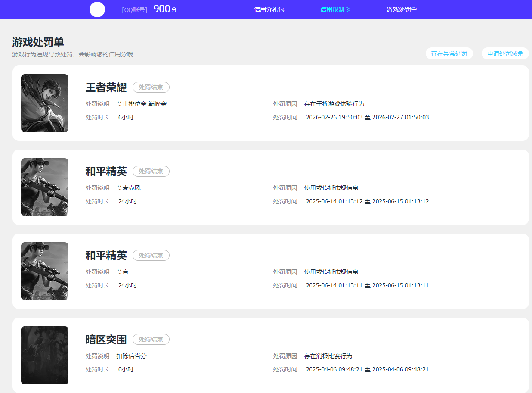Click 处罚结束 badge beside 王者荣耀

click(x=151, y=87)
